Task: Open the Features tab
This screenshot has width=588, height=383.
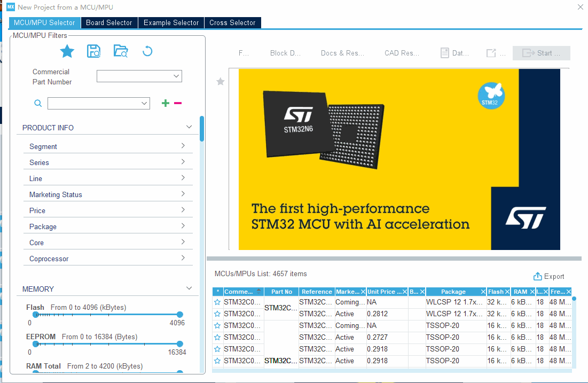Action: point(244,53)
